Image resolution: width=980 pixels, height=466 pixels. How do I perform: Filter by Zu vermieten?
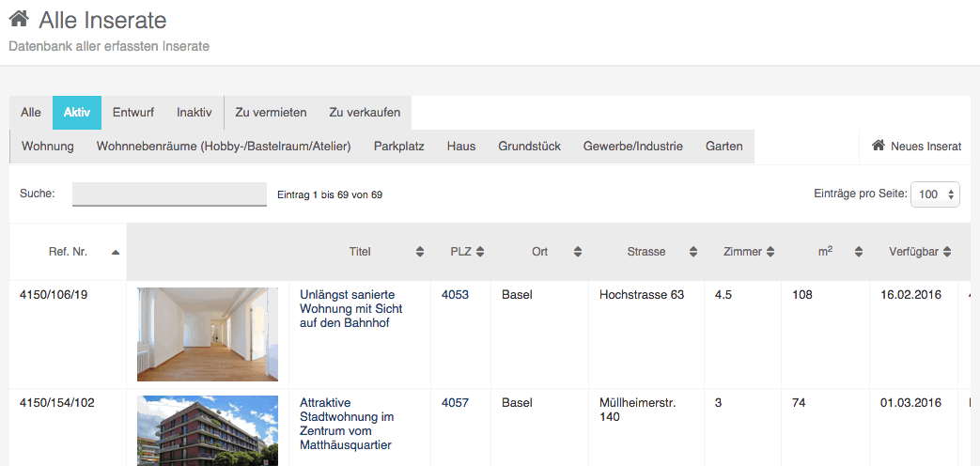pos(271,112)
